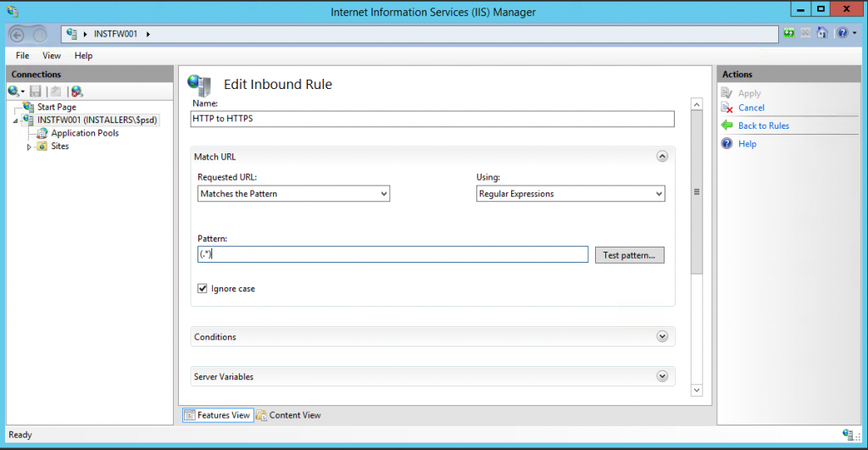The width and height of the screenshot is (868, 450).
Task: Expand the Conditions section chevron
Action: [662, 336]
